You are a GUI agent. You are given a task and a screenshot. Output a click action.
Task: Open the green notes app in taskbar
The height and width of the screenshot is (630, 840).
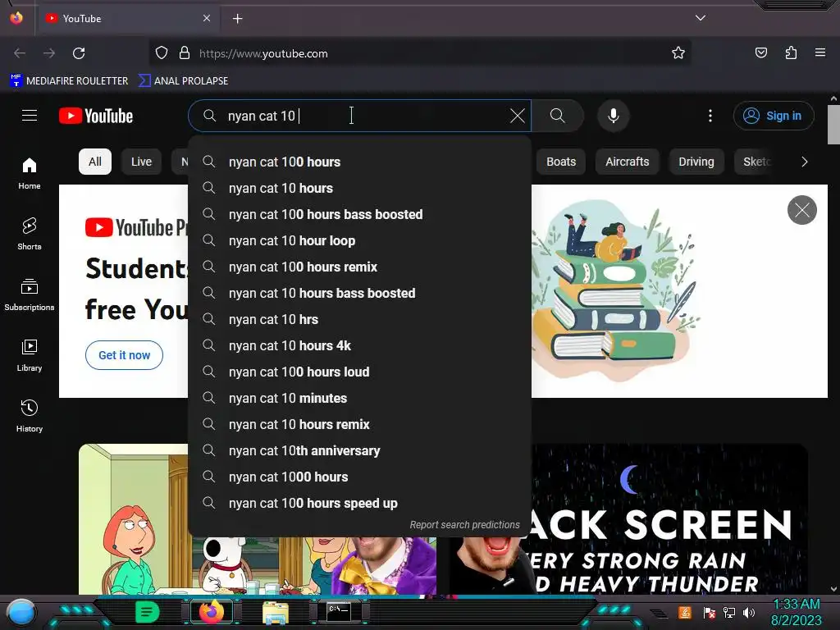click(147, 612)
